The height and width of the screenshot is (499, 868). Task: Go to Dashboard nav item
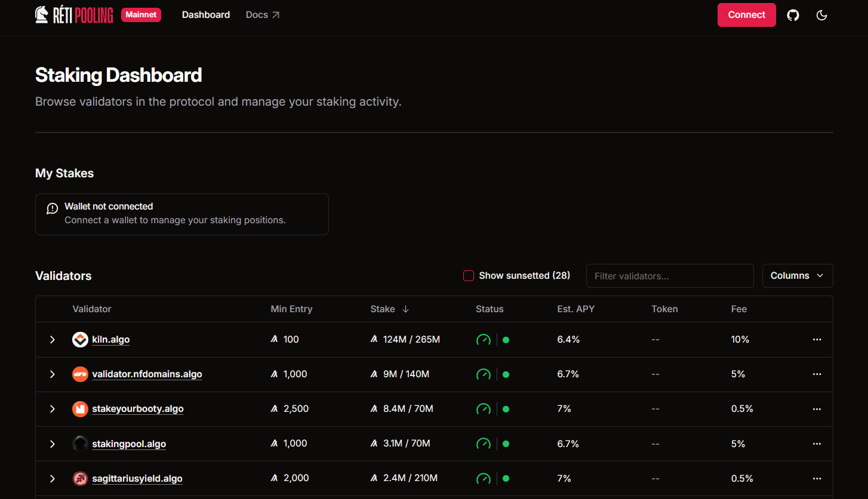(206, 15)
